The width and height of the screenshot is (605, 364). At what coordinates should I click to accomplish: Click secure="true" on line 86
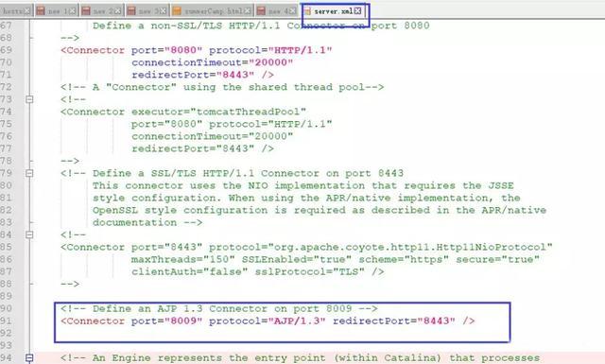pos(498,259)
